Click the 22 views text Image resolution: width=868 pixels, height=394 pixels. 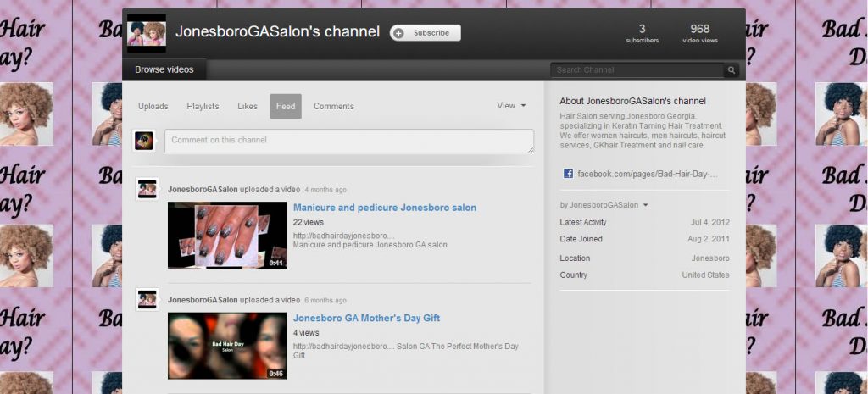pyautogui.click(x=308, y=222)
